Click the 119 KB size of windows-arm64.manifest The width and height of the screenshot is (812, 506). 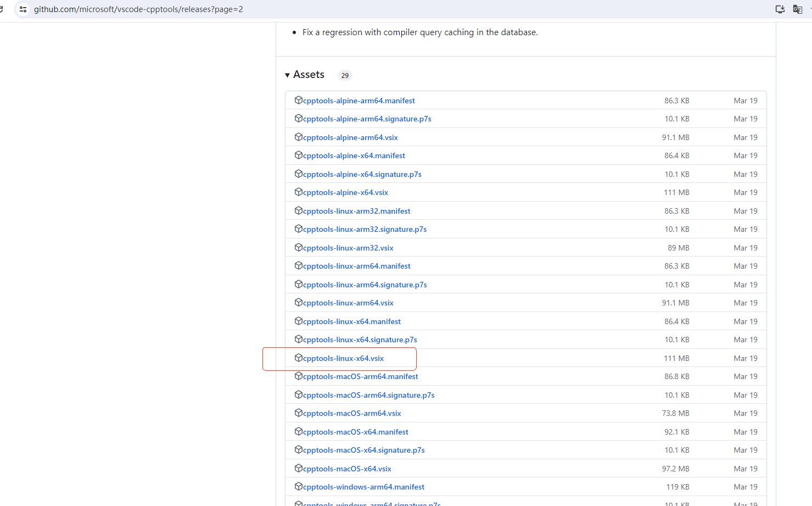click(677, 487)
